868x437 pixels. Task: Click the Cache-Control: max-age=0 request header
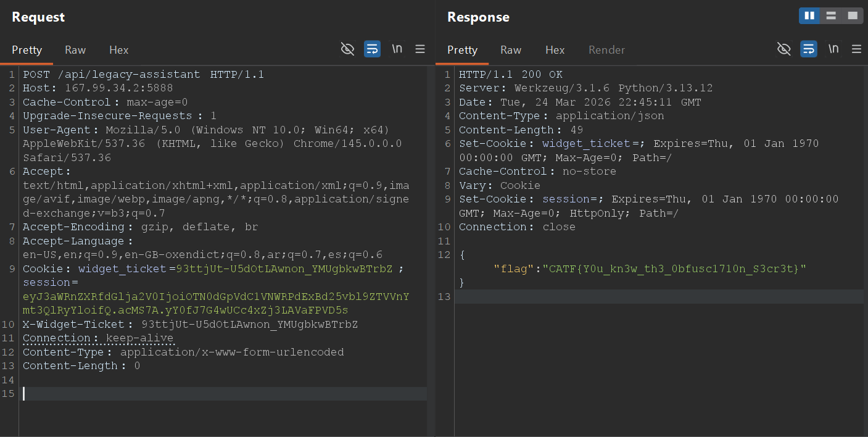(x=105, y=102)
